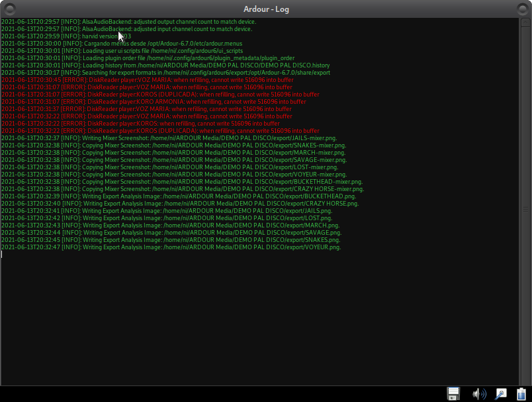The height and width of the screenshot is (402, 532).
Task: Open the battery status tray icon
Action: coord(521,393)
